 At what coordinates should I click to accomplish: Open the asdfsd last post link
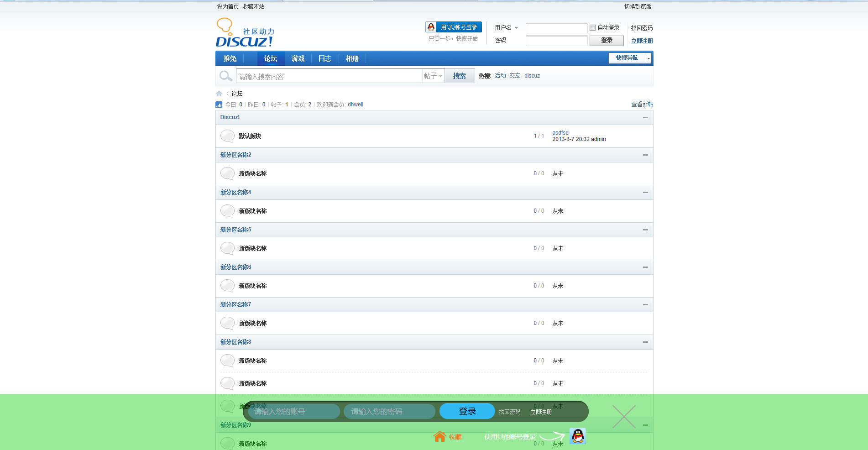coord(560,133)
